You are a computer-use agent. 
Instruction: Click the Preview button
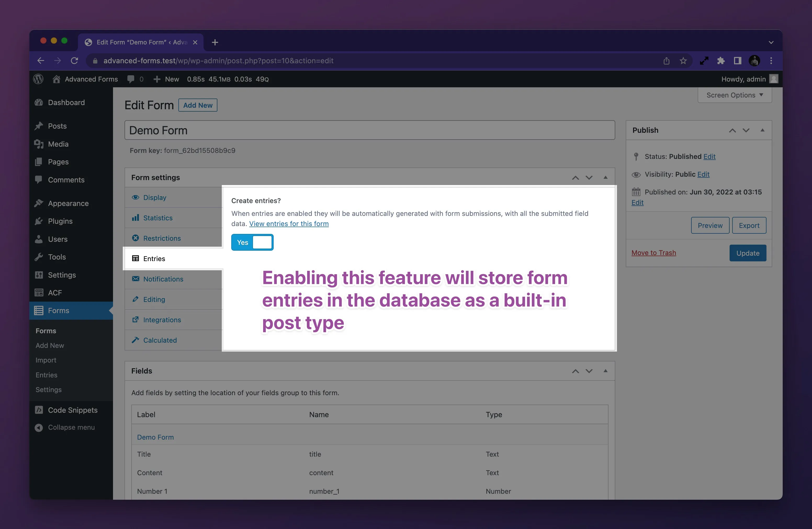tap(710, 225)
